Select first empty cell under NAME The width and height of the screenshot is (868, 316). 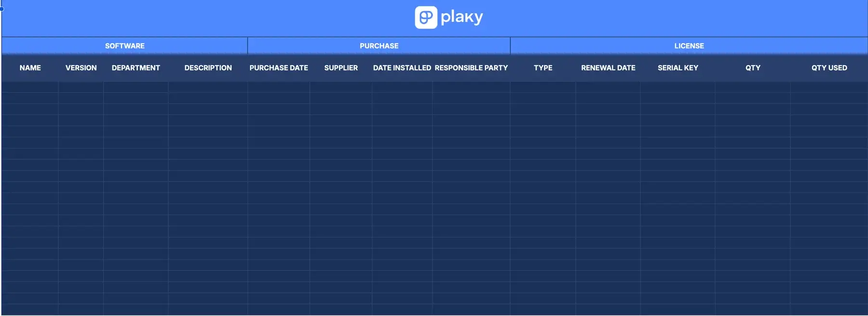pos(30,87)
